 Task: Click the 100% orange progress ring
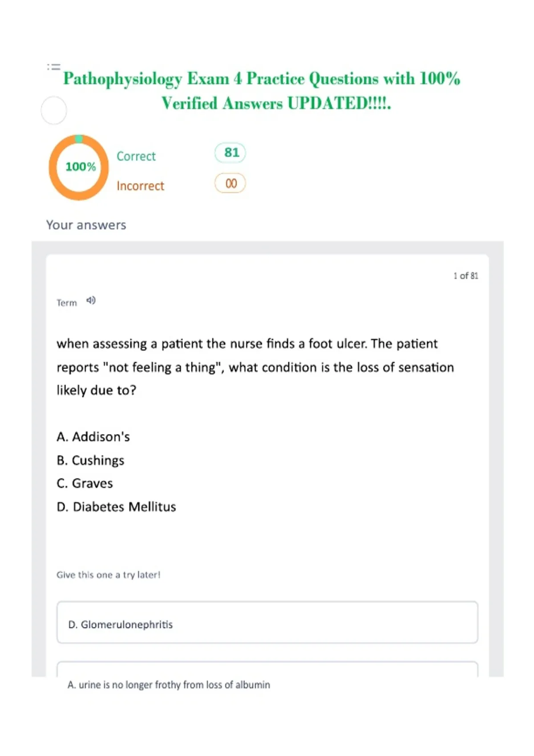(79, 167)
